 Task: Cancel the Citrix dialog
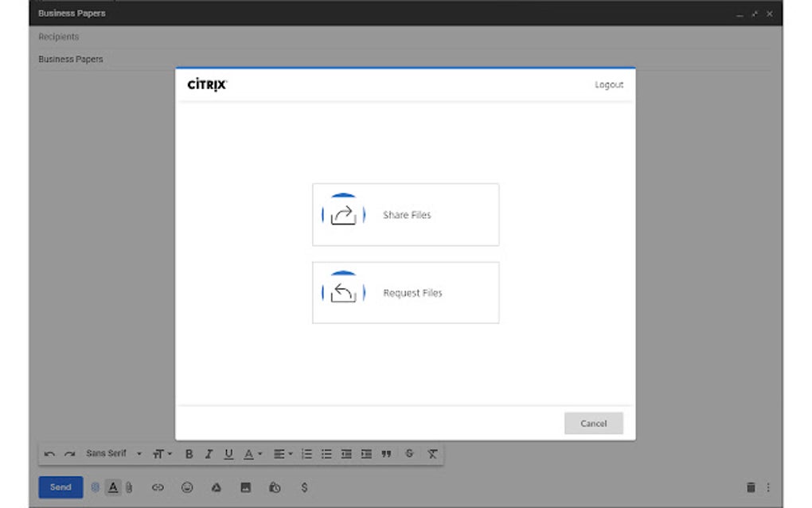point(593,423)
